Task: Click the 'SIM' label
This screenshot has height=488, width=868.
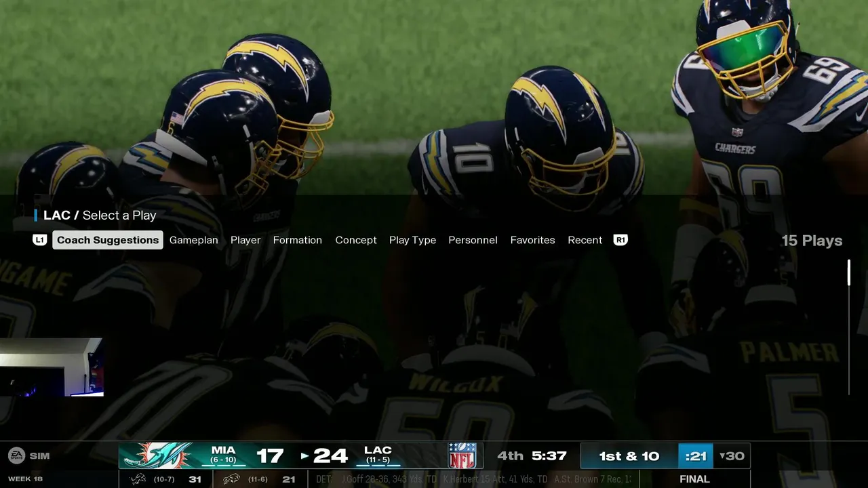Action: pos(39,455)
